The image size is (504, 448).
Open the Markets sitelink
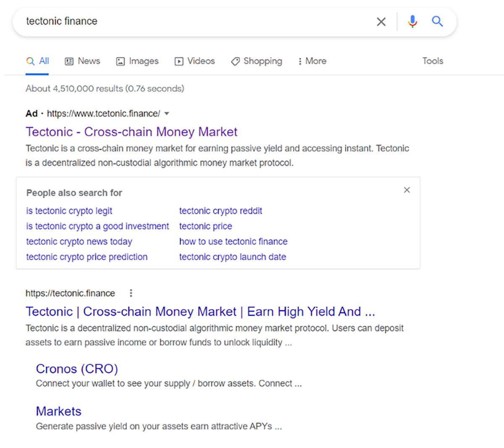(x=59, y=411)
